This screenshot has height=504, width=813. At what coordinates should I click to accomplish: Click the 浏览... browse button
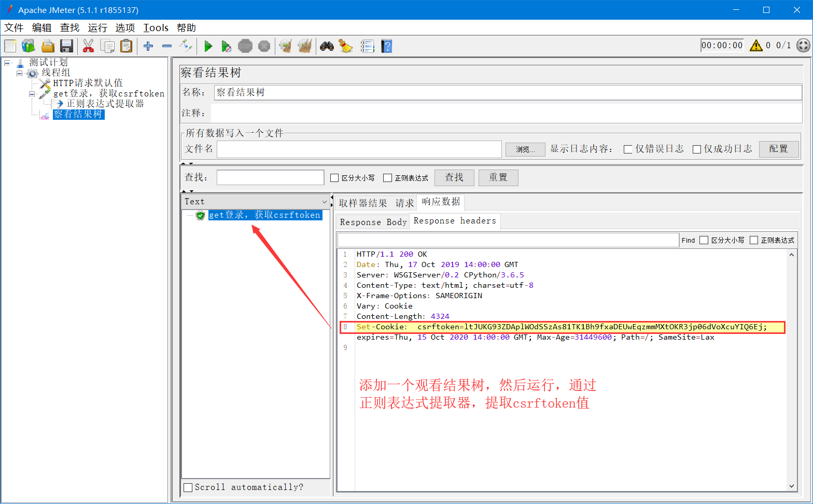click(x=525, y=149)
